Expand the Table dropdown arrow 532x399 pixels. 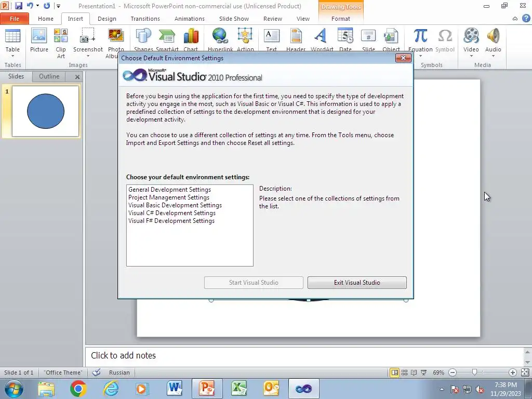pos(12,56)
